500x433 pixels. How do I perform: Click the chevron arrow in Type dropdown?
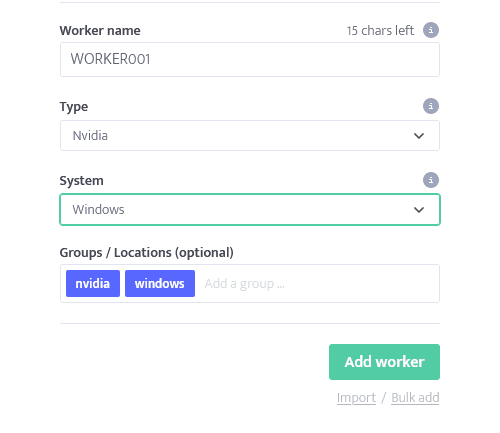pyautogui.click(x=419, y=136)
